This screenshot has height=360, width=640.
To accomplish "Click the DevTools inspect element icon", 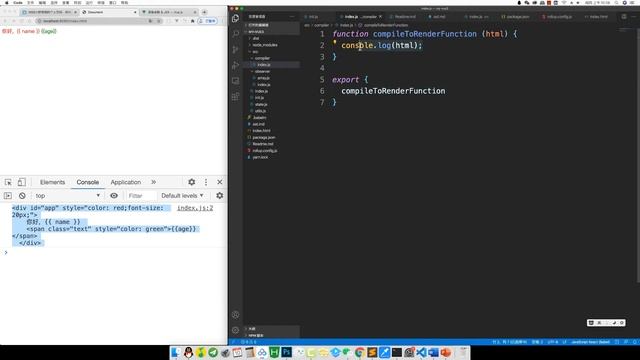I will click(x=8, y=182).
